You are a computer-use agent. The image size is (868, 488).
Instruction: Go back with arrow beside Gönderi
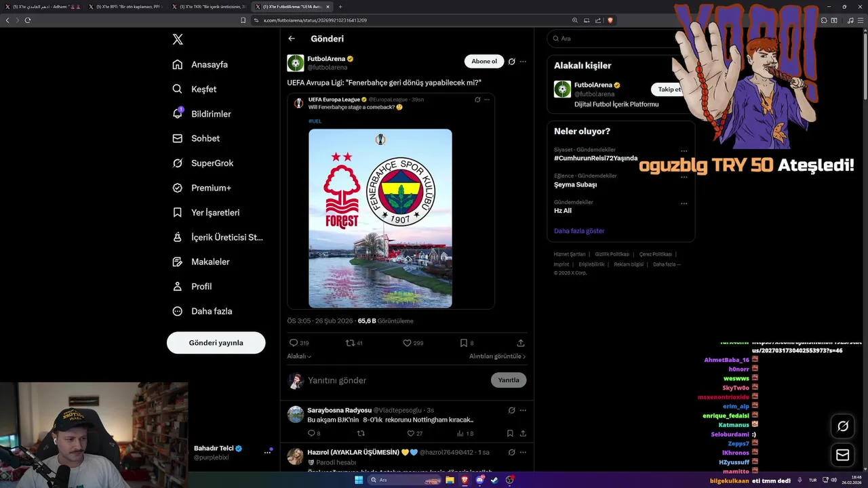coord(292,39)
